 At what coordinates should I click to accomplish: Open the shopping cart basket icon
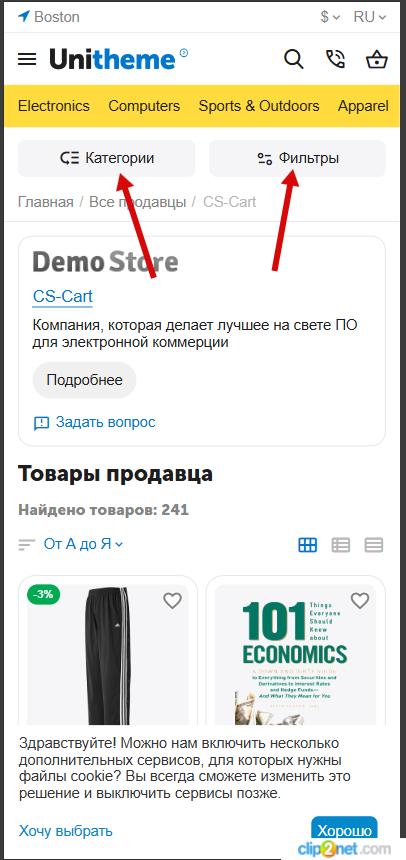point(376,59)
